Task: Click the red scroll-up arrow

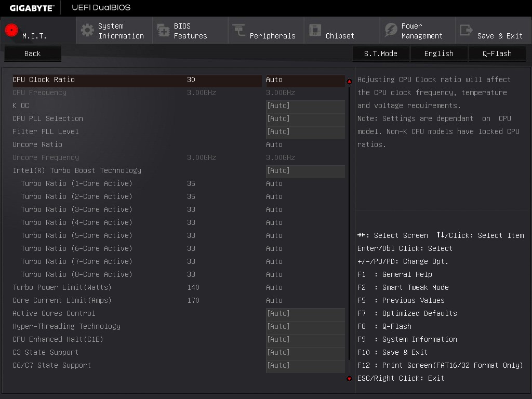Action: (x=349, y=82)
